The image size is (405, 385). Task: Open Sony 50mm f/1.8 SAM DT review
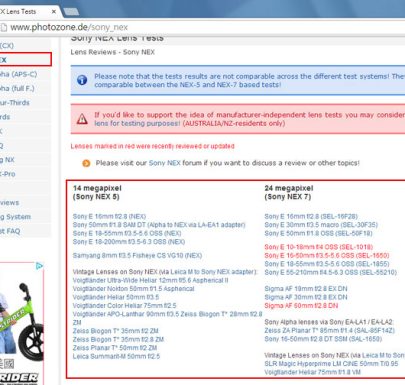[x=159, y=225]
